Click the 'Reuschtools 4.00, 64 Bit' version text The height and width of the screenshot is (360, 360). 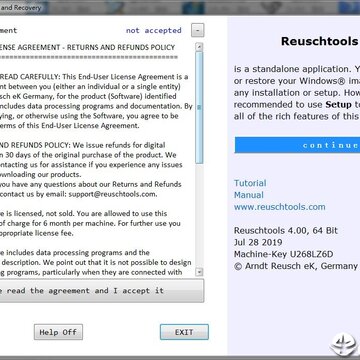(286, 230)
